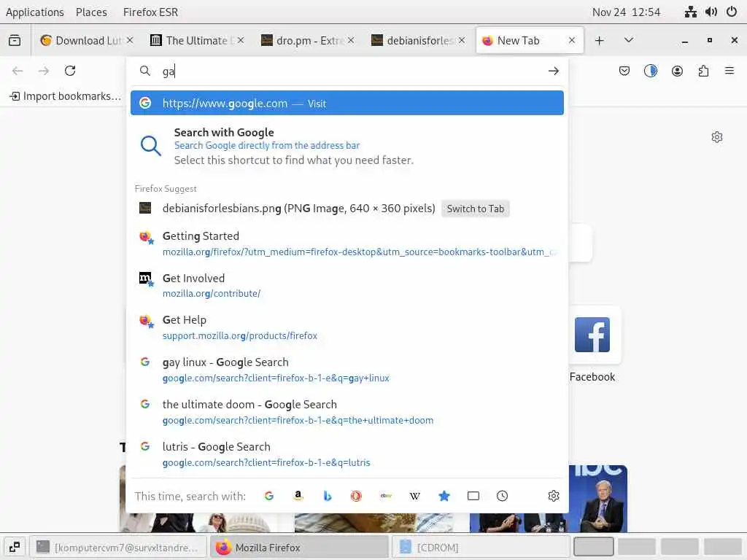The image size is (747, 560).
Task: Open the Get Help bookmark suggestion
Action: tap(347, 327)
